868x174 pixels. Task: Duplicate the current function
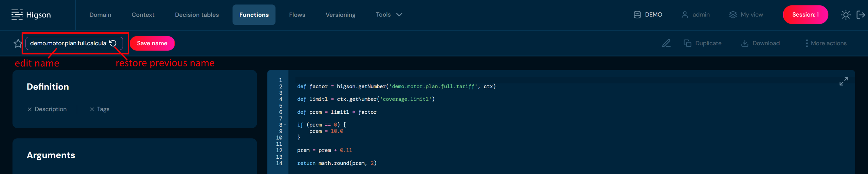pos(702,43)
